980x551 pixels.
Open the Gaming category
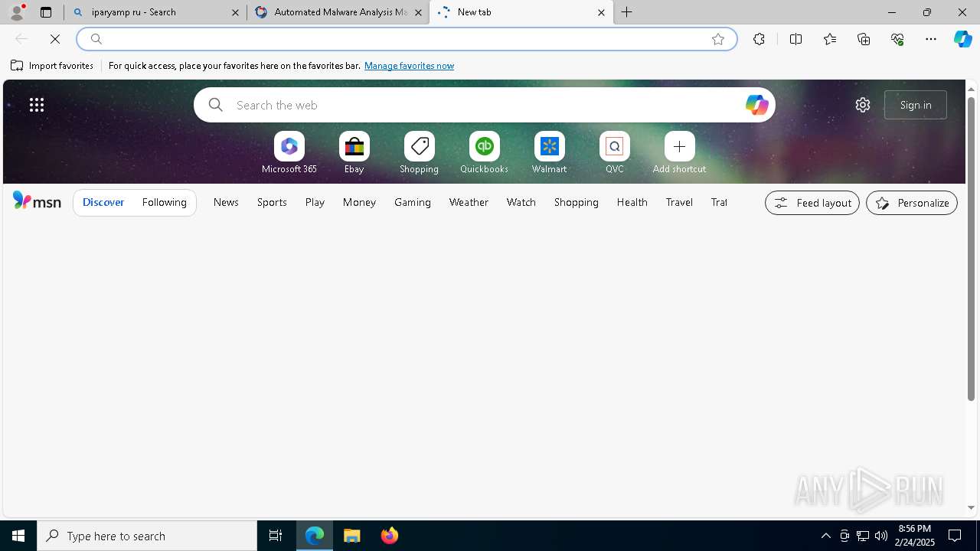[413, 202]
